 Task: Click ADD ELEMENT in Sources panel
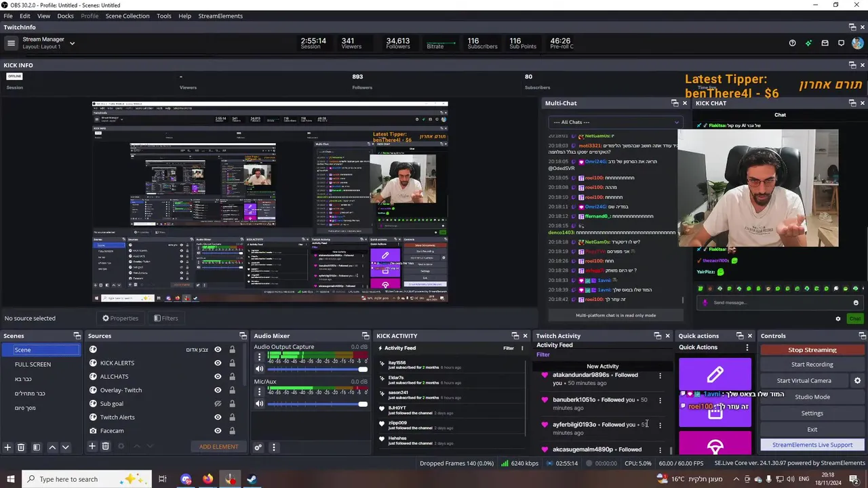(x=218, y=447)
